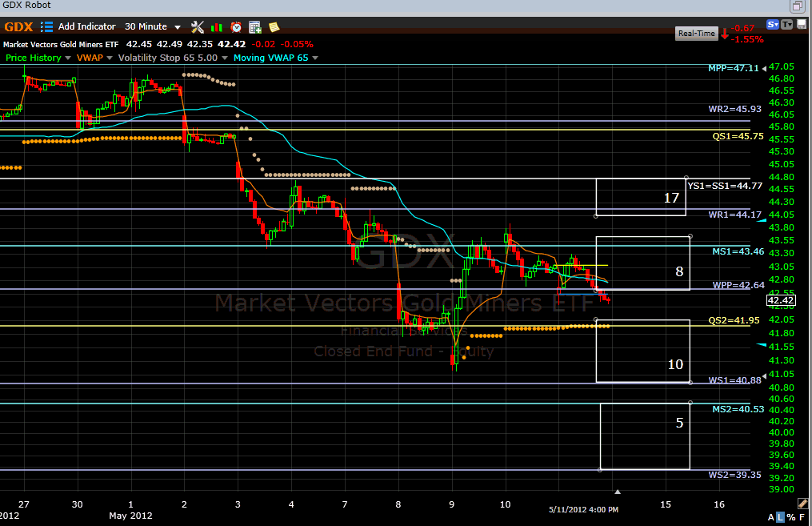
Task: Click the restore window icon in title bar
Action: tap(797, 6)
